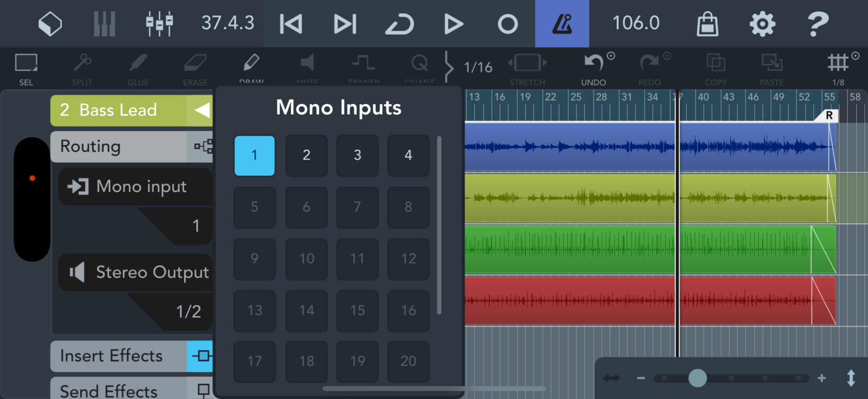Viewport: 868px width, 399px height.
Task: Open the Stereo Output selector
Action: [136, 272]
